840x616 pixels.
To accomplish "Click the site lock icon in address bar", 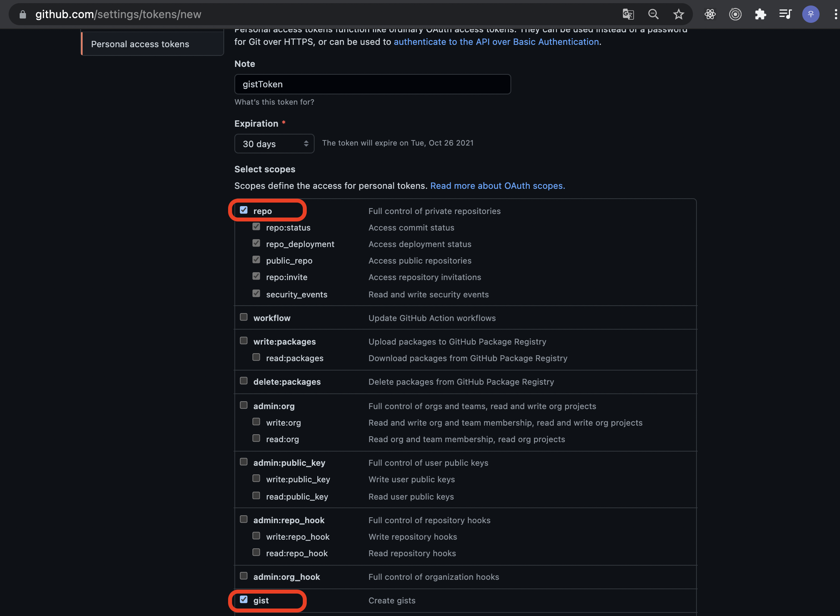I will coord(23,15).
